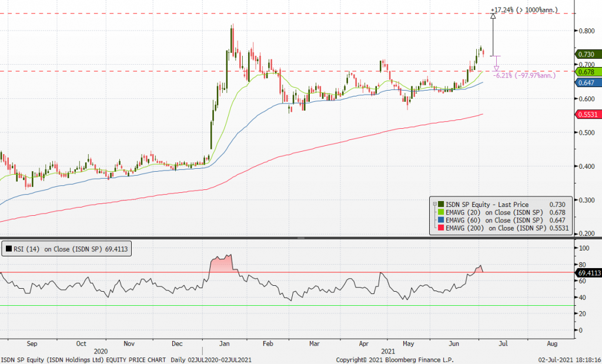Click the 'ISDN SP Equity (ISDN Holdings Ltd) EQUITY PRICE CHART' footer title
The height and width of the screenshot is (364, 602).
[83, 360]
